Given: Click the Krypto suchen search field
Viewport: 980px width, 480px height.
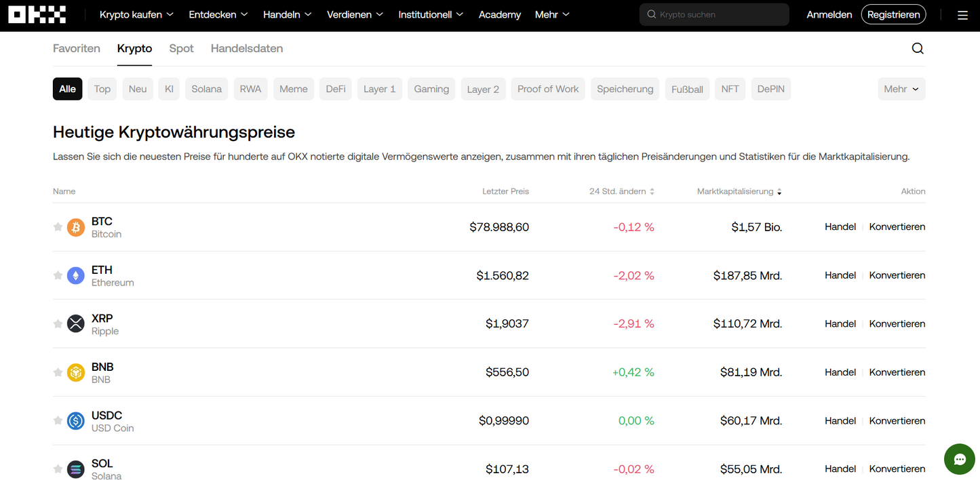Looking at the screenshot, I should tap(713, 14).
